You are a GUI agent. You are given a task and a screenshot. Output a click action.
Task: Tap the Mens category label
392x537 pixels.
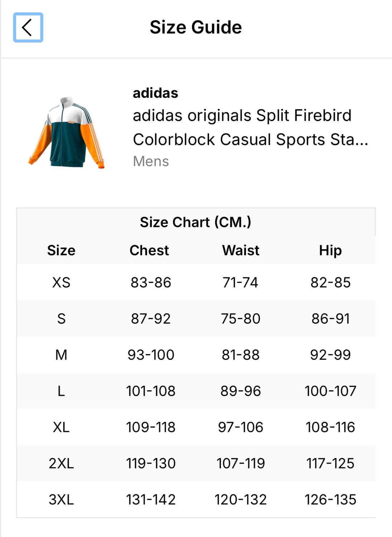pos(151,161)
